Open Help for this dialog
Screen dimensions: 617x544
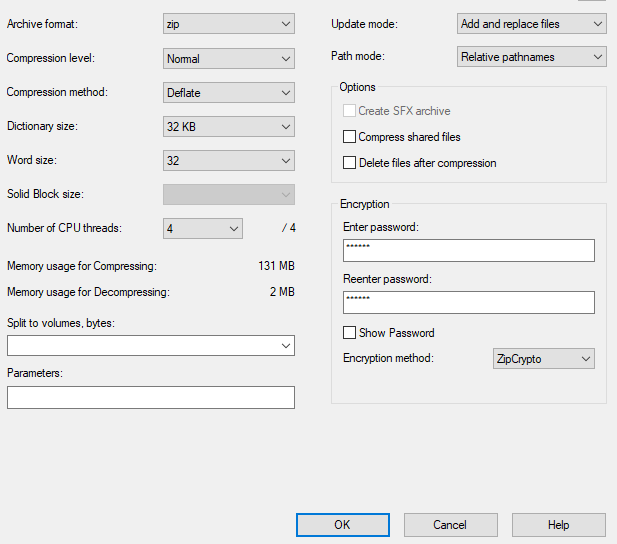(559, 525)
